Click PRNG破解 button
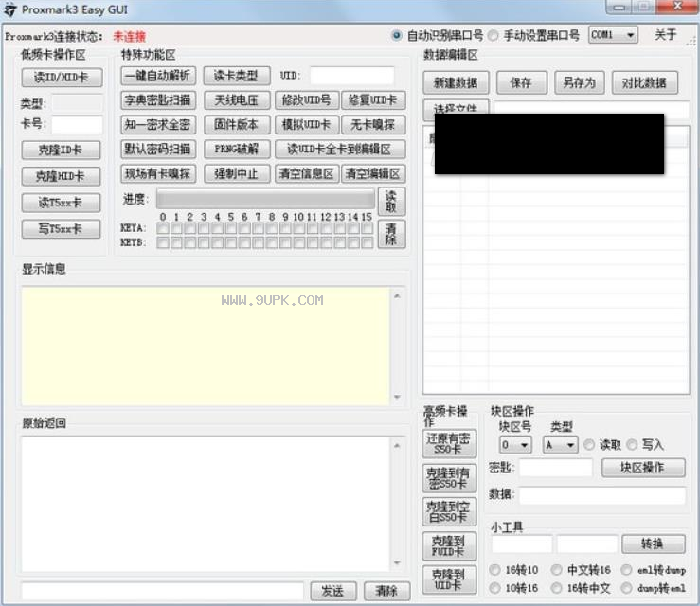The width and height of the screenshot is (700, 606). point(237,149)
